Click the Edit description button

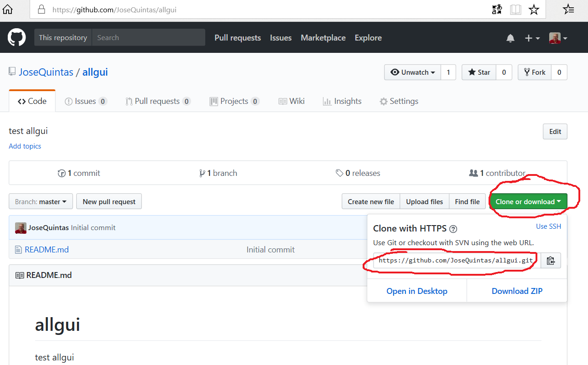coord(555,132)
